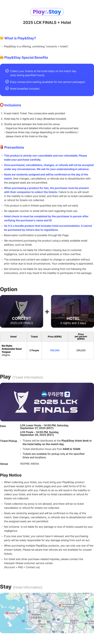The image size is (94, 644).
Task: Click the checkmark next to consecutive seating benefit
Action: pos(7,82)
